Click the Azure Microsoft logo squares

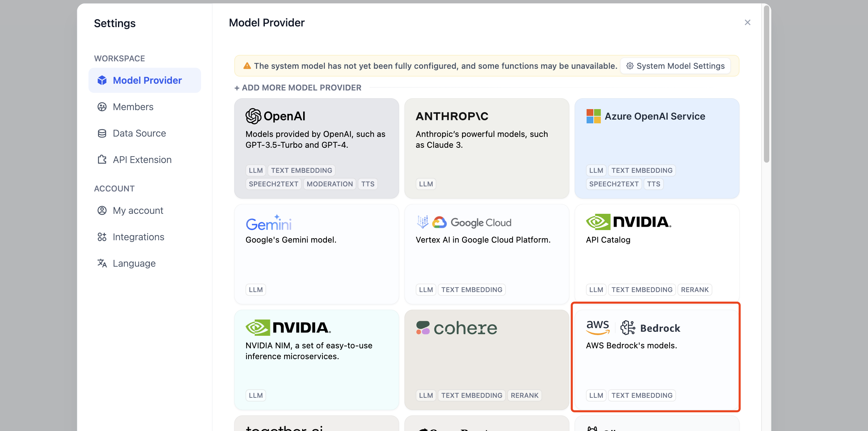coord(594,116)
